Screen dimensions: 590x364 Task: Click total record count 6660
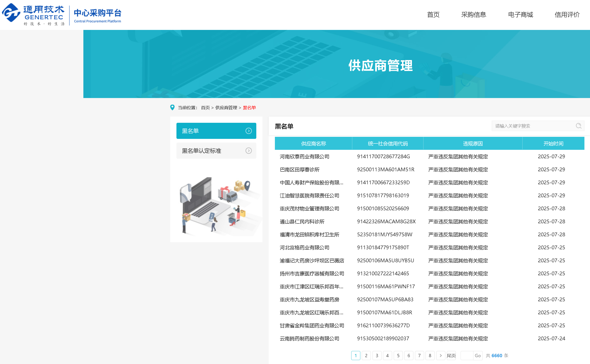pyautogui.click(x=497, y=356)
